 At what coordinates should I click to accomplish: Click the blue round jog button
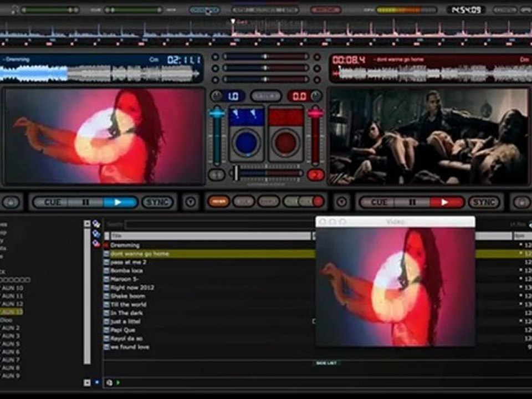246,142
